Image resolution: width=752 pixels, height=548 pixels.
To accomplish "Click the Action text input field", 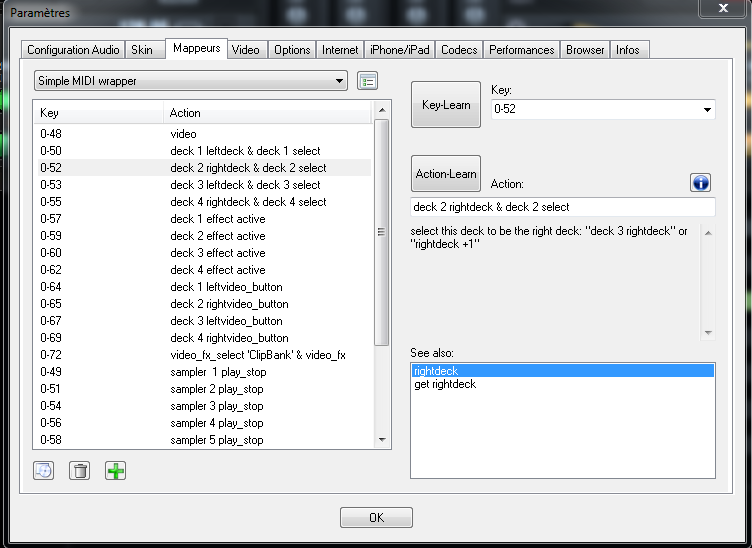I will (563, 207).
